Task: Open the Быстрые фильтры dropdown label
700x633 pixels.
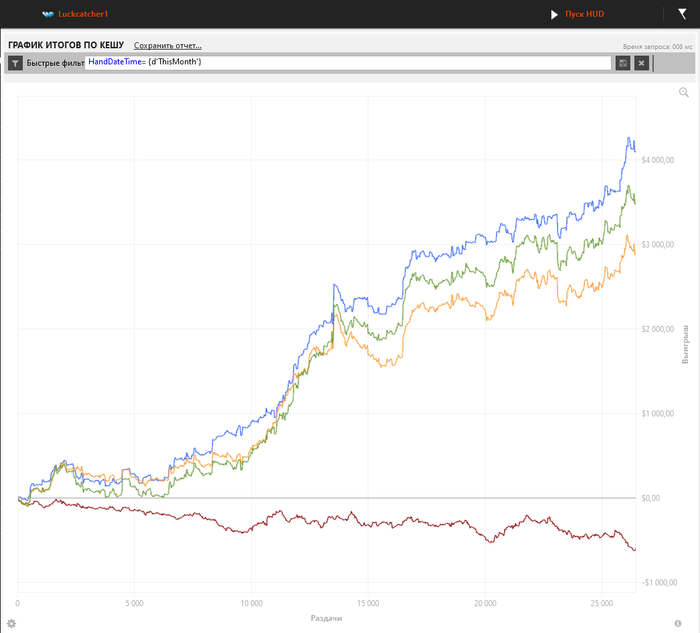Action: [x=55, y=63]
